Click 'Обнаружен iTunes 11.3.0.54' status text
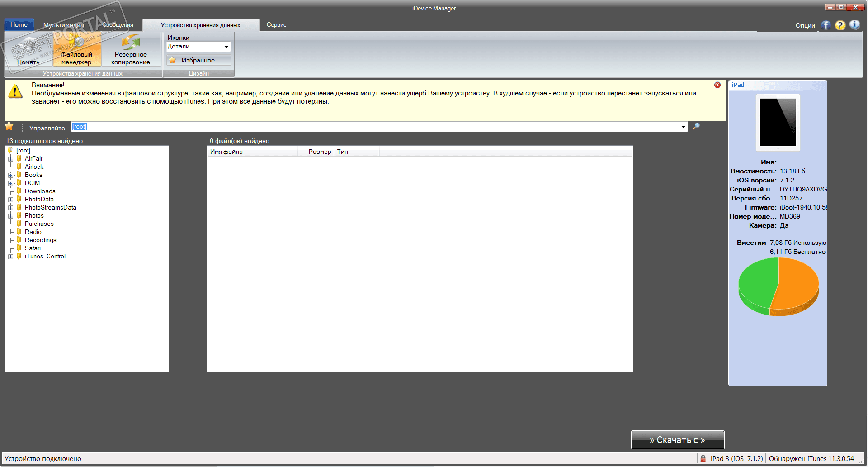 811,459
